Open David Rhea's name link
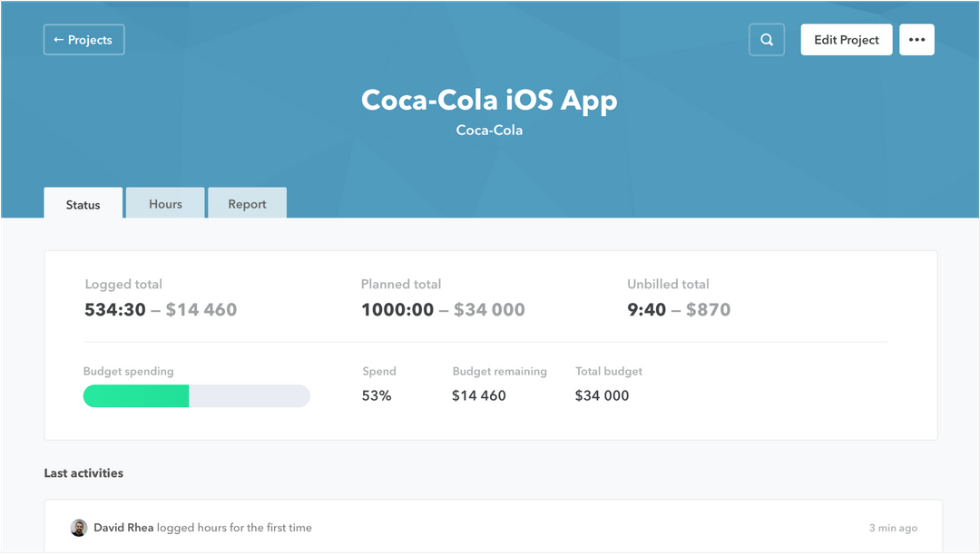The width and height of the screenshot is (980, 554). (x=123, y=528)
